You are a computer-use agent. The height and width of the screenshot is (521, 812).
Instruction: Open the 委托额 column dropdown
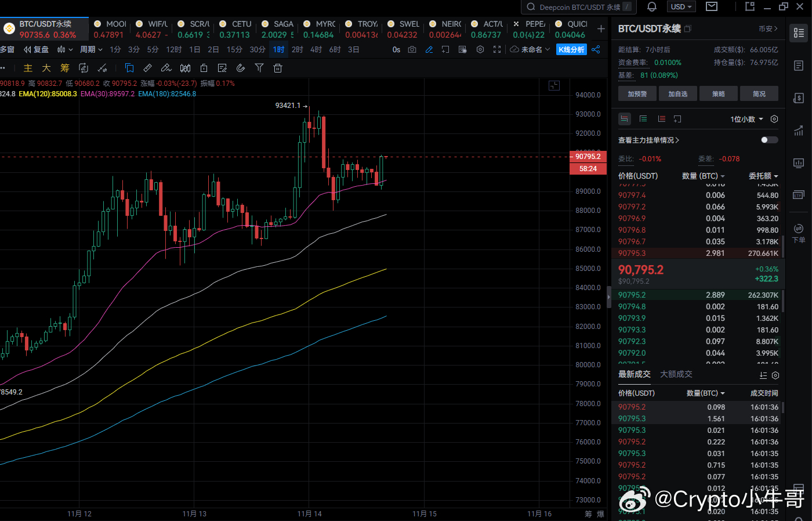click(763, 176)
